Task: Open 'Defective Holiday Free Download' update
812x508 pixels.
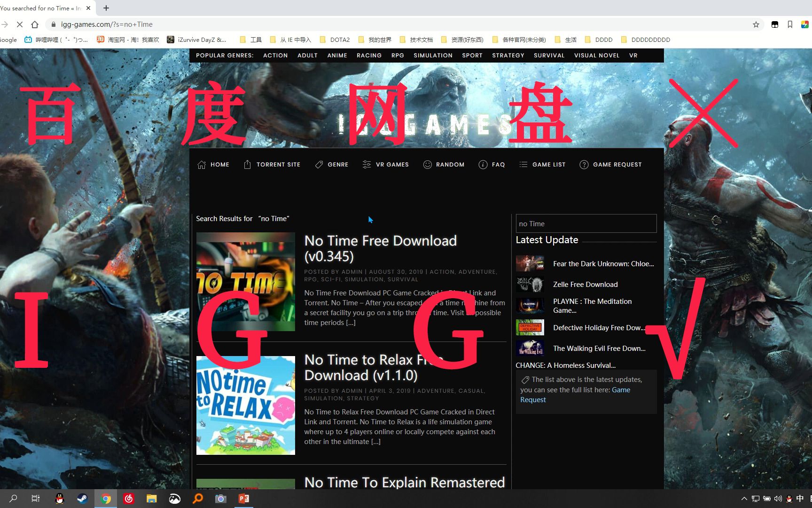Action: (599, 328)
